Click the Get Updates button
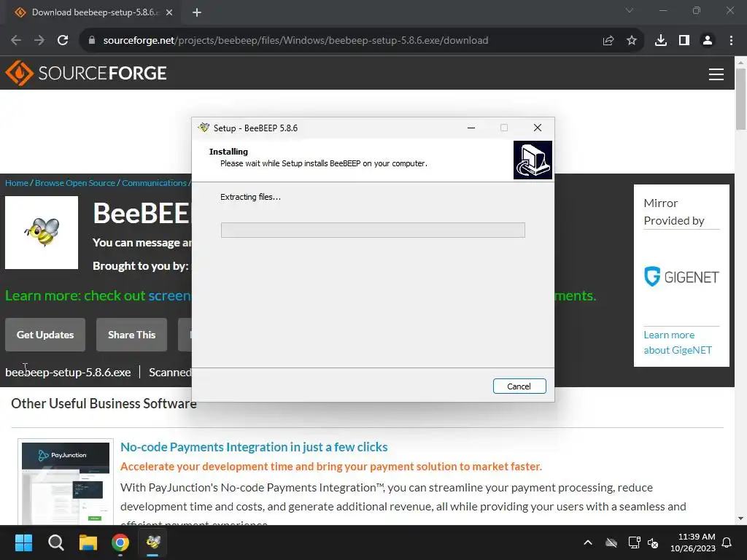Viewport: 747px width, 560px height. [x=45, y=335]
